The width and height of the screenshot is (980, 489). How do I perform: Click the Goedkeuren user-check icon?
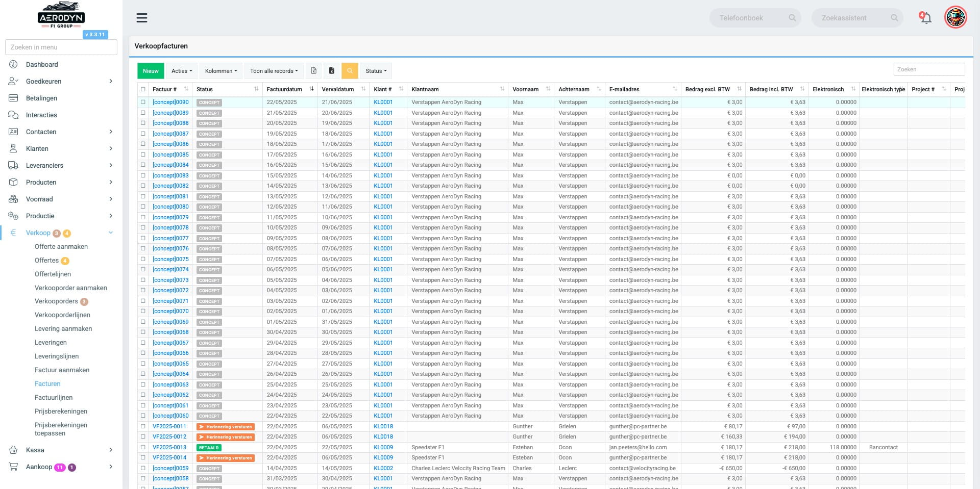point(13,81)
